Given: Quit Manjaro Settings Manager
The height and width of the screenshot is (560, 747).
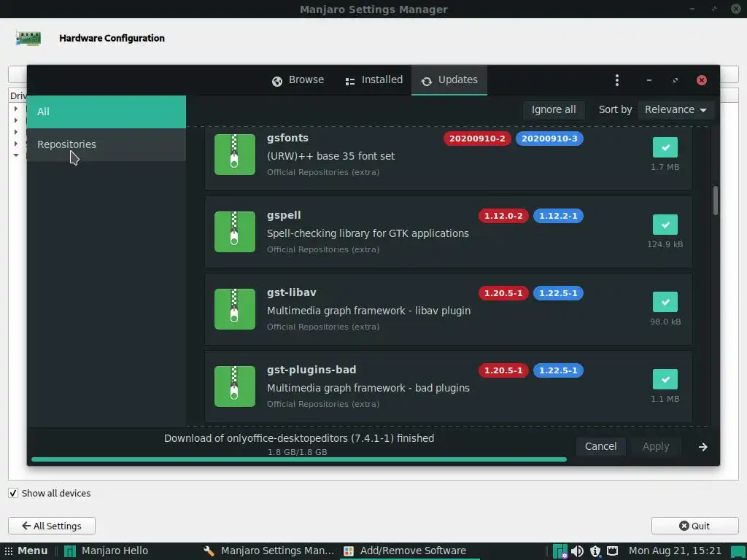Looking at the screenshot, I should pyautogui.click(x=694, y=526).
